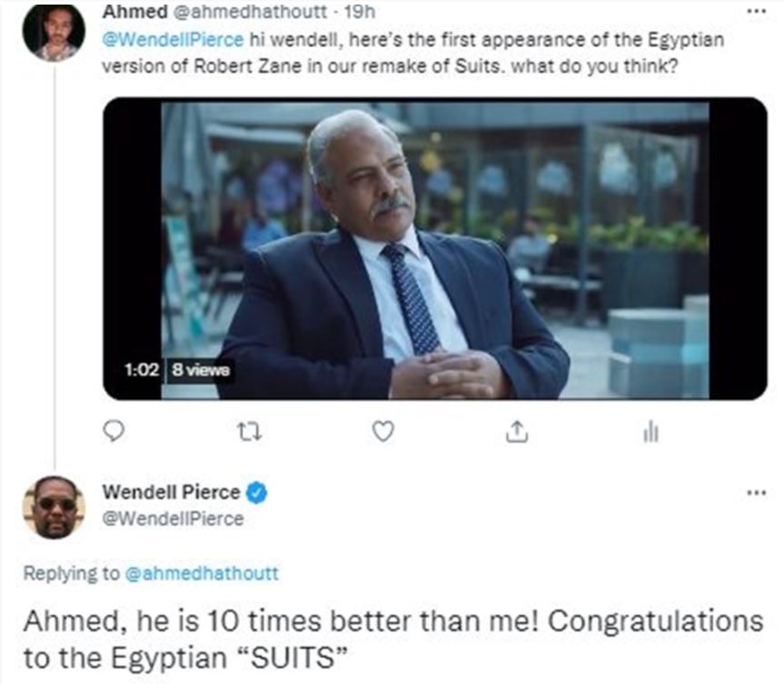Click Wendell Pierce's profile avatar

54,507
